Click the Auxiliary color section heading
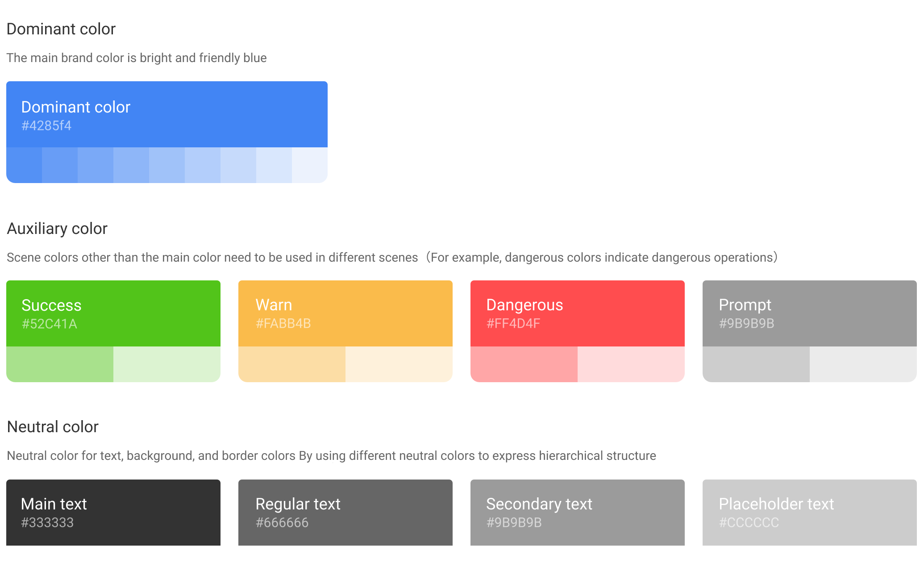The height and width of the screenshot is (584, 924). tap(57, 229)
